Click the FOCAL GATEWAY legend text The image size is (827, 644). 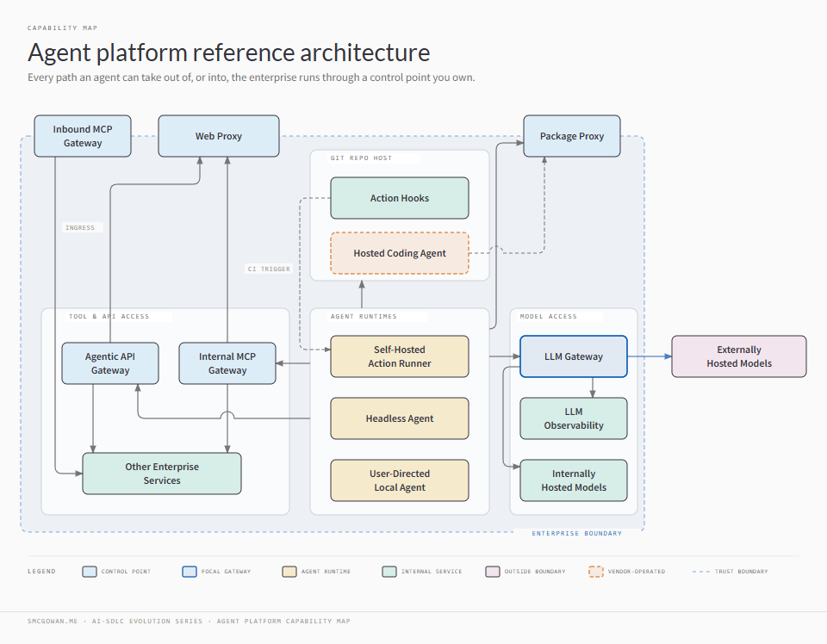(x=227, y=572)
